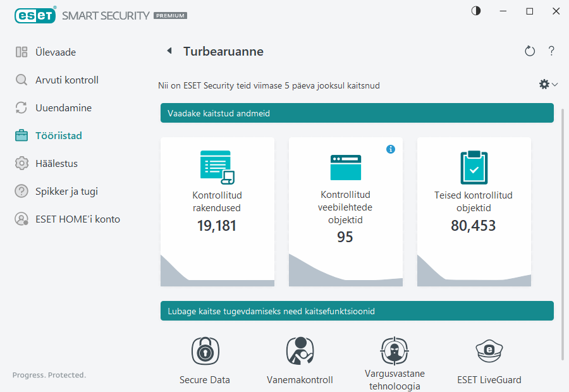This screenshot has height=392, width=569.
Task: Click the info badge on Kontrollitud veebilehtede card
Action: pyautogui.click(x=391, y=149)
